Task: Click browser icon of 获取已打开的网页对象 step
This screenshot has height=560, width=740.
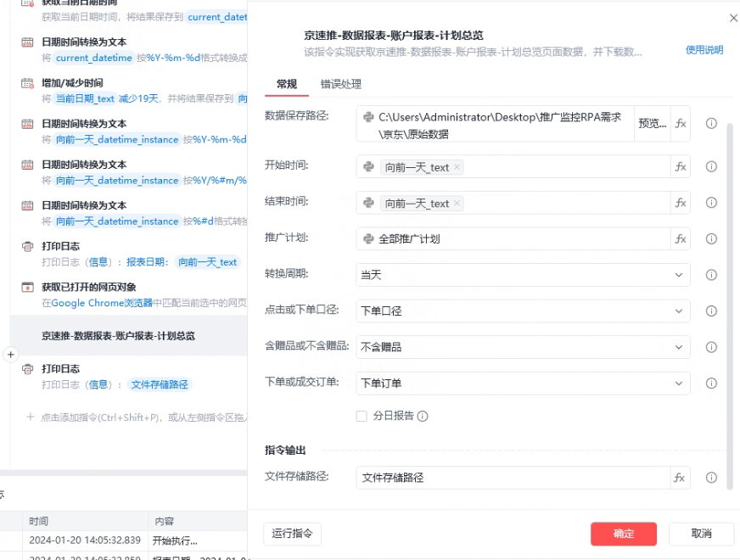Action: coord(27,288)
